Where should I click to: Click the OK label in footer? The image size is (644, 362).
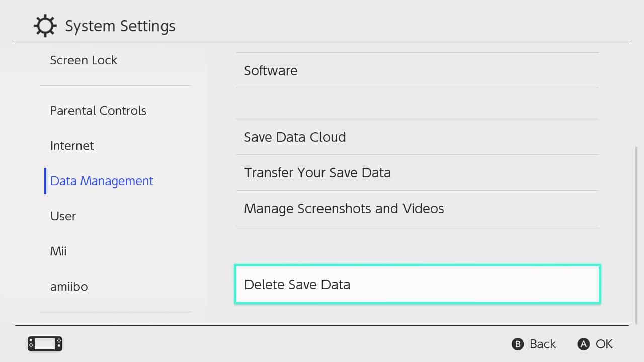coord(604,344)
